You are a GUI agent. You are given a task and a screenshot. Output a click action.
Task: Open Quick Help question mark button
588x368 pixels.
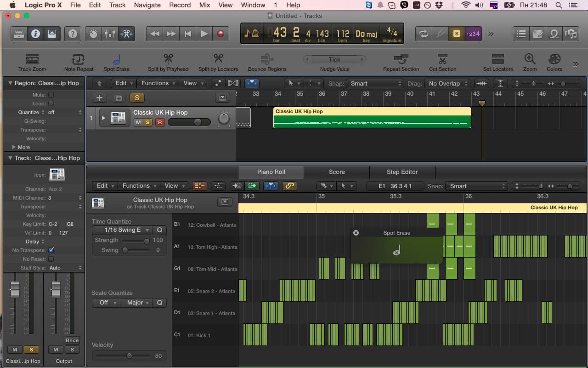pos(73,34)
